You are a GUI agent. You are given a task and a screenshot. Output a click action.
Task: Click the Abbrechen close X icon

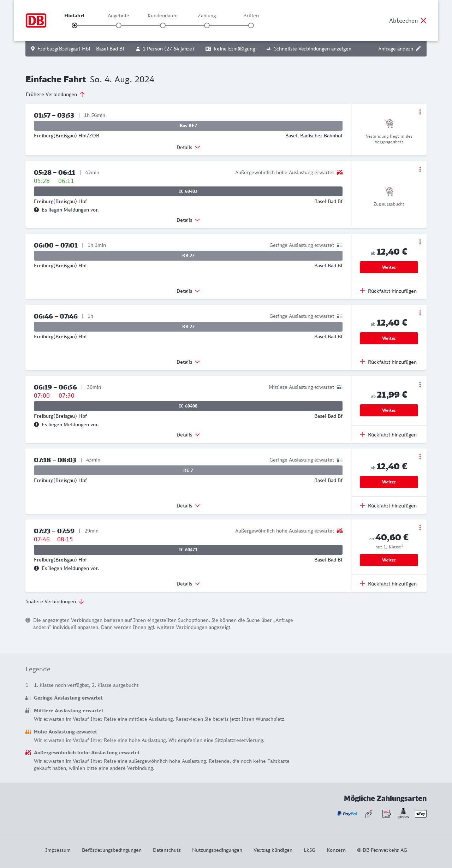423,20
